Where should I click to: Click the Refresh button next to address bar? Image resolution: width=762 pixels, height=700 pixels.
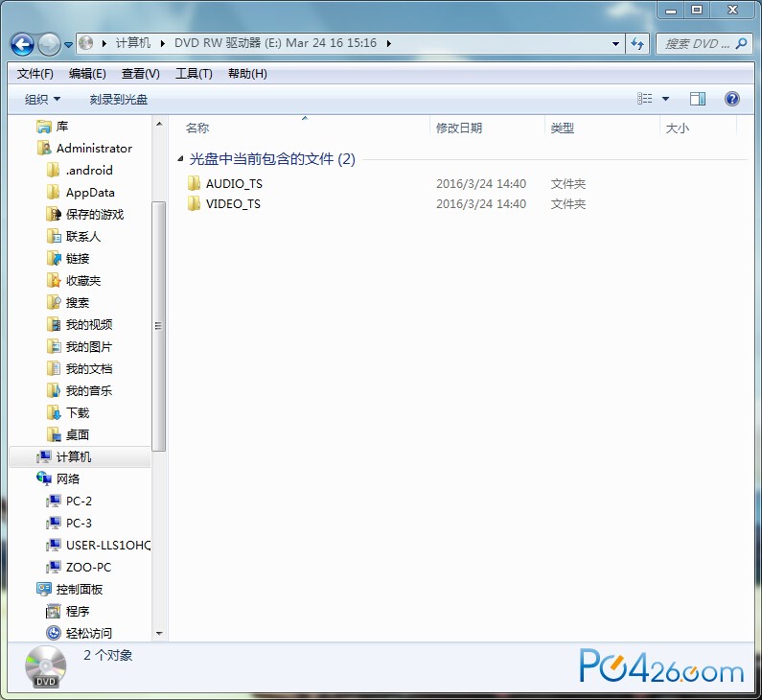coord(637,44)
